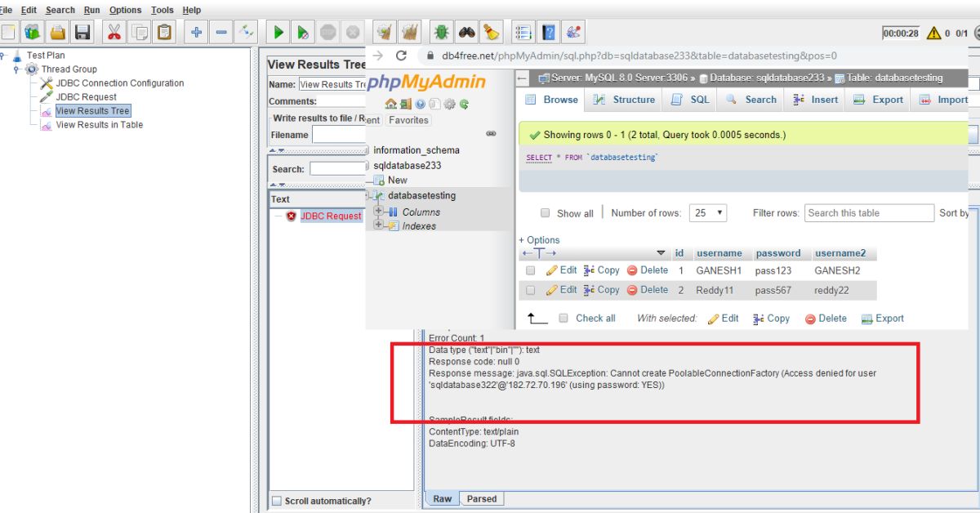Image resolution: width=980 pixels, height=513 pixels.
Task: Open phpMyAdmin settings gear icon
Action: [449, 104]
